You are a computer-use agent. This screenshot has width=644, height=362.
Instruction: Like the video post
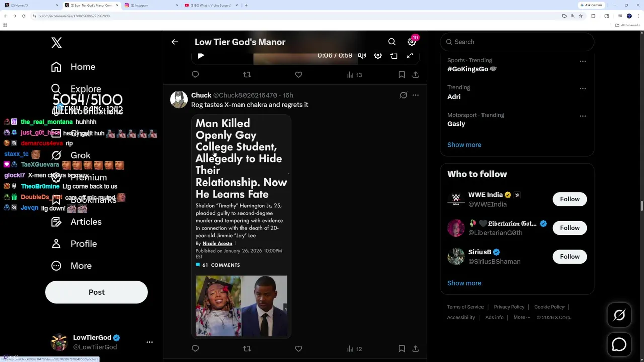click(x=298, y=75)
